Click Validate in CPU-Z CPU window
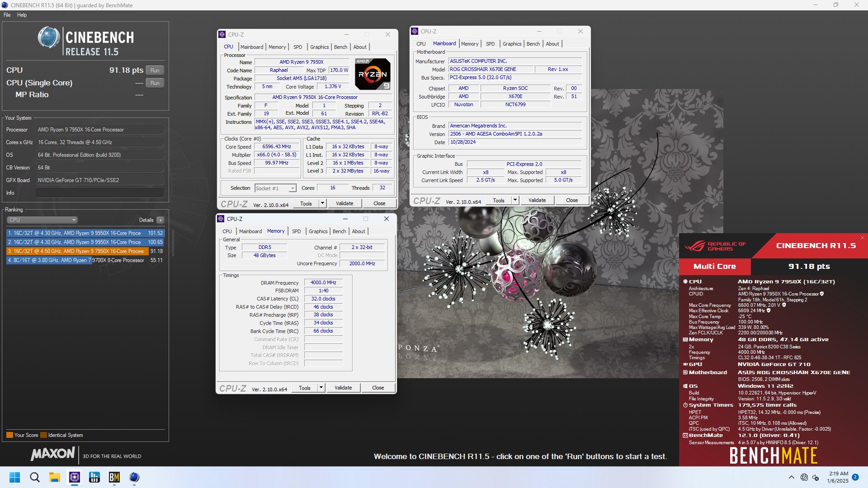Viewport: 868px width, 488px height. [x=344, y=203]
